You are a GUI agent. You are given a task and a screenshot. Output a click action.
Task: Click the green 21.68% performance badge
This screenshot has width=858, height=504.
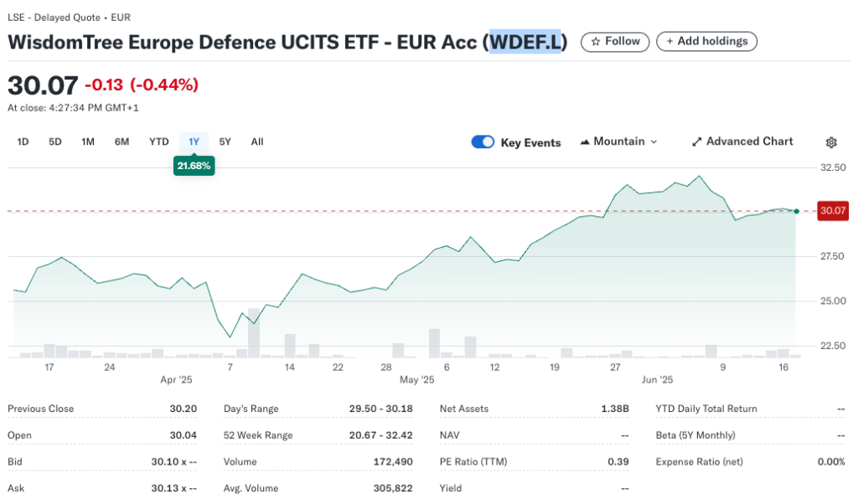pyautogui.click(x=194, y=166)
